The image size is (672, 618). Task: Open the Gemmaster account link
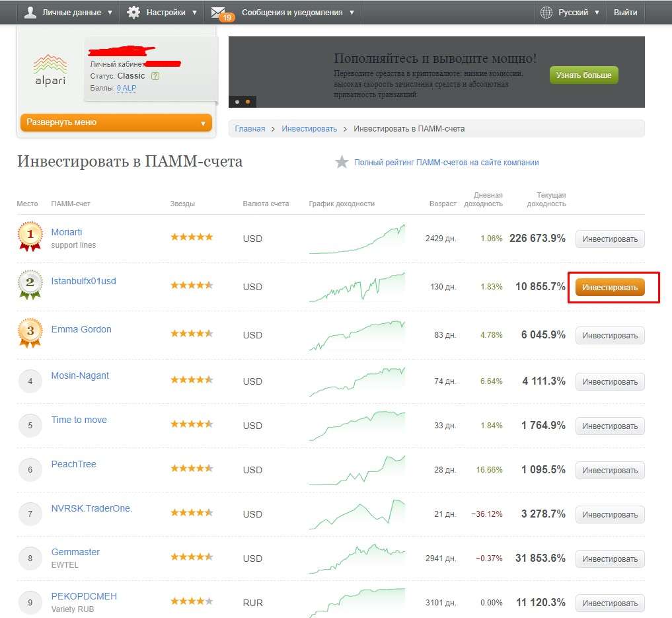coord(75,552)
